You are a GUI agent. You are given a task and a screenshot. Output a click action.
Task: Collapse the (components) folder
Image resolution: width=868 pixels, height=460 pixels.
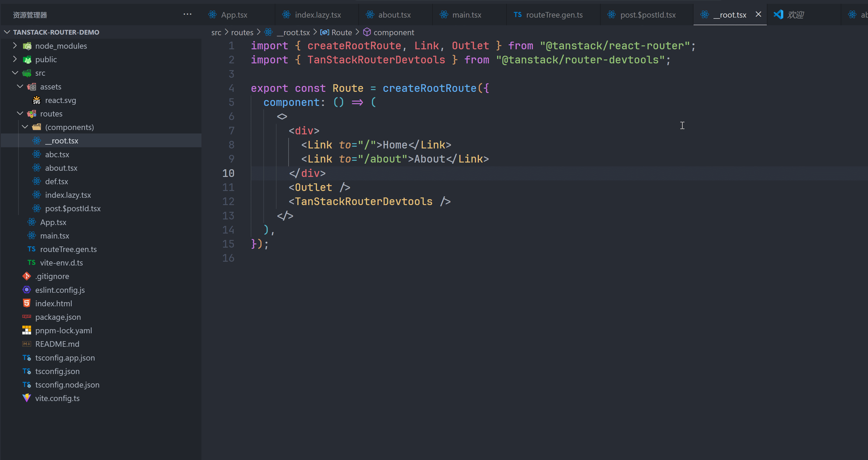pos(25,127)
